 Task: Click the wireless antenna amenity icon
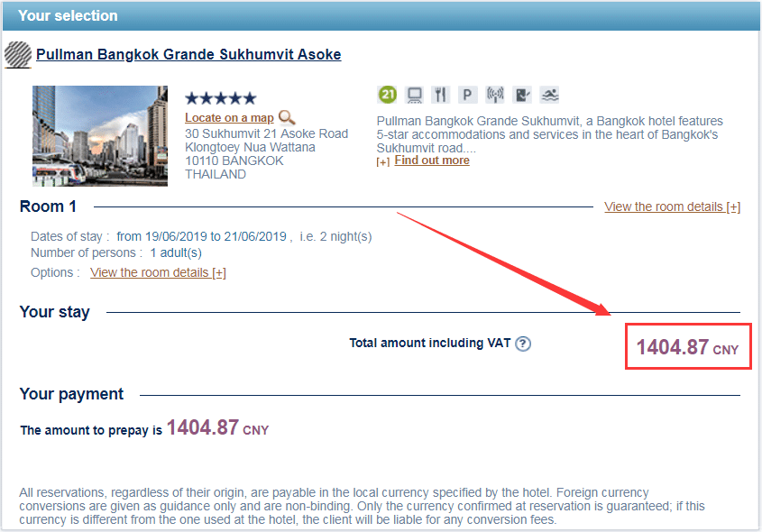pyautogui.click(x=495, y=95)
